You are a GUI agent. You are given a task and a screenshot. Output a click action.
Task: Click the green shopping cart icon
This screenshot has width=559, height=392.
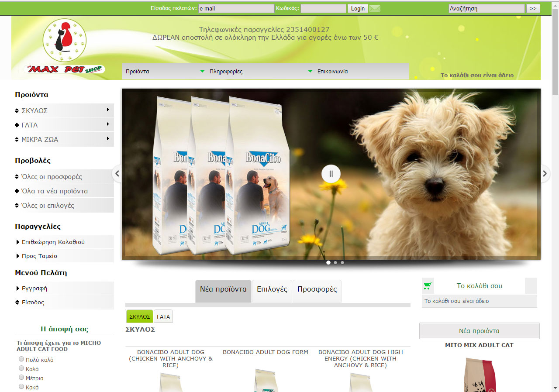click(x=428, y=286)
